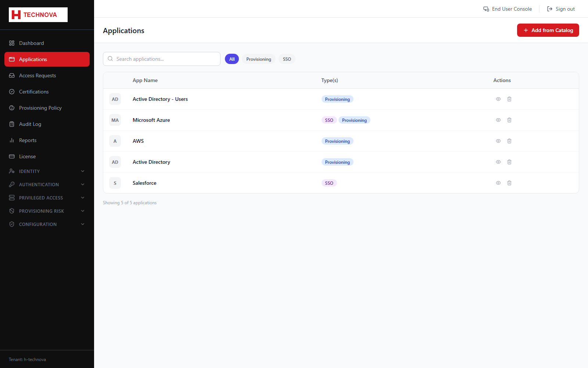Screen dimensions: 588x368
Task: Click the Privileged Access server icon
Action: pyautogui.click(x=12, y=198)
